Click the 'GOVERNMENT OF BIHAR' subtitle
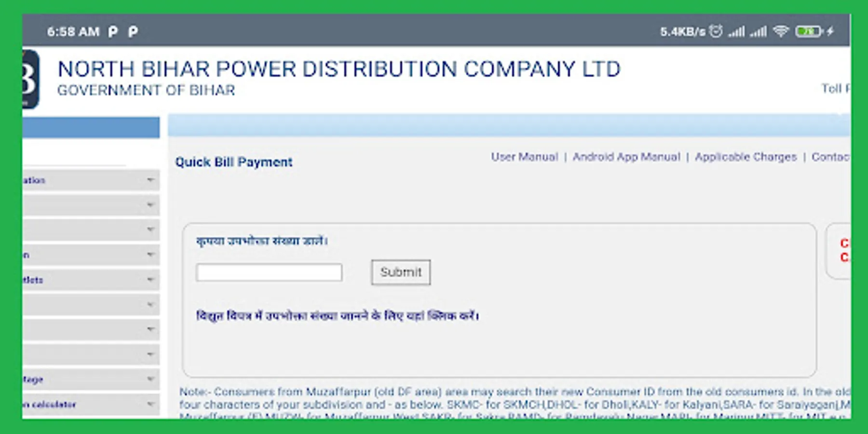Image resolution: width=868 pixels, height=434 pixels. click(x=146, y=90)
